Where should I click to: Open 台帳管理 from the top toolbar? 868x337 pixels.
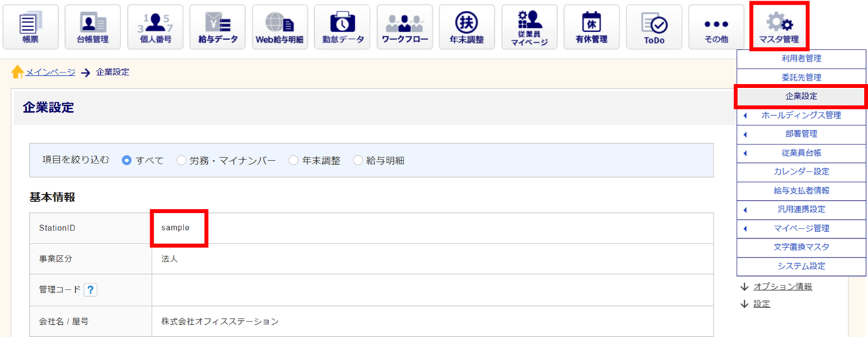point(93,27)
